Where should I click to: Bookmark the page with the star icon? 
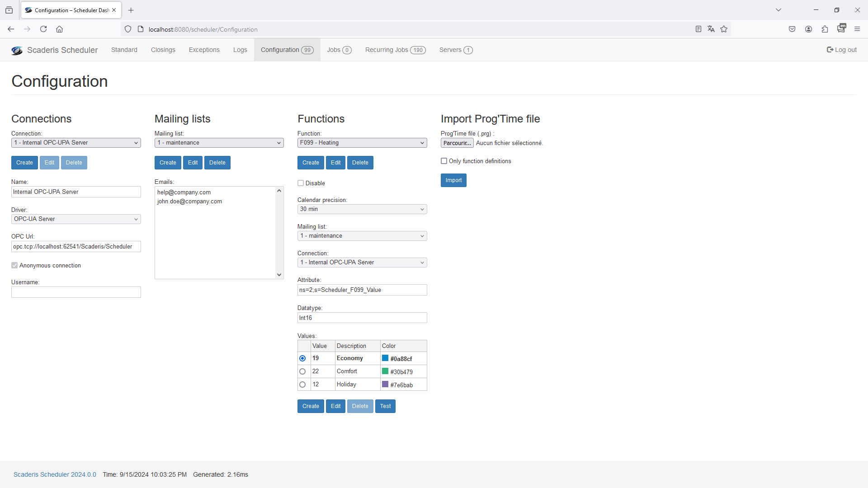[724, 29]
